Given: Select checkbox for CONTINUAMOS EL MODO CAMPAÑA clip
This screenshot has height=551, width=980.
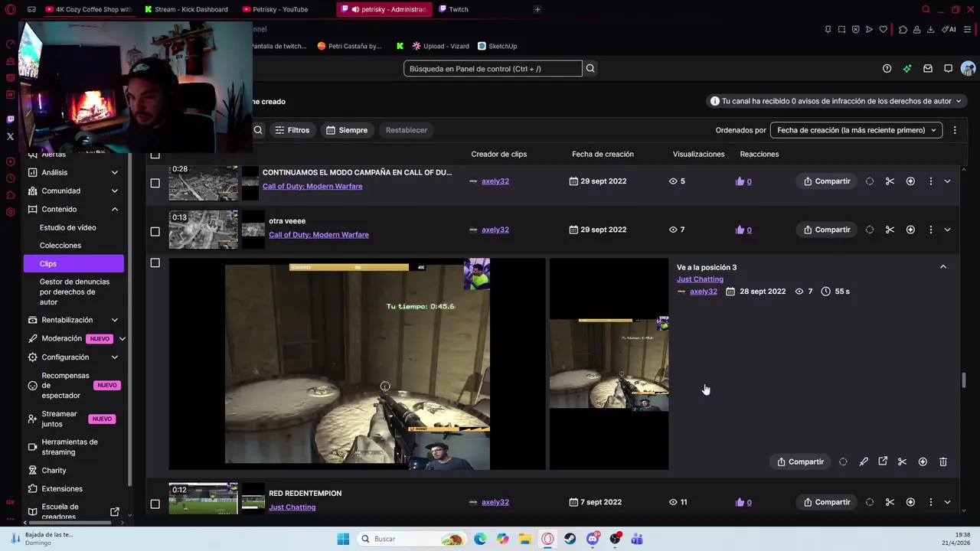Looking at the screenshot, I should 155,183.
